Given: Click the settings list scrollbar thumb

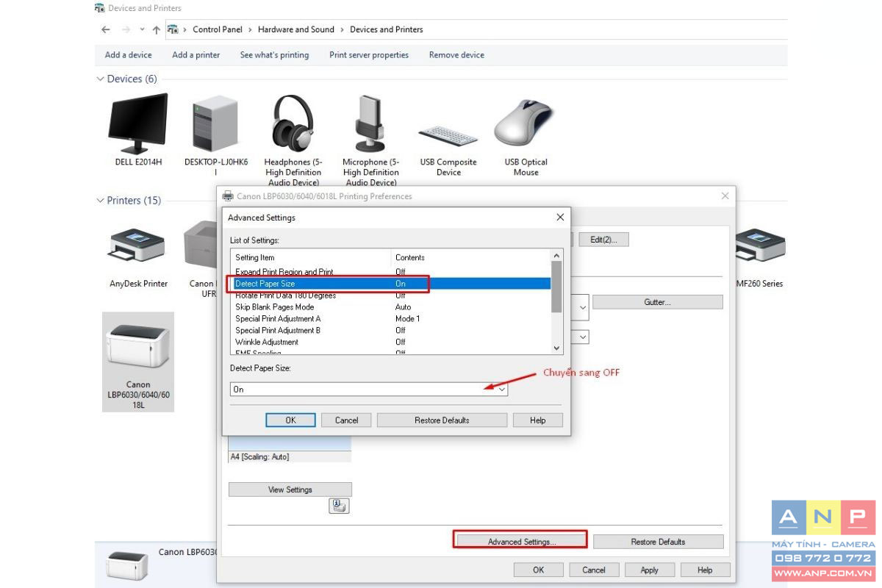Looking at the screenshot, I should [x=556, y=287].
